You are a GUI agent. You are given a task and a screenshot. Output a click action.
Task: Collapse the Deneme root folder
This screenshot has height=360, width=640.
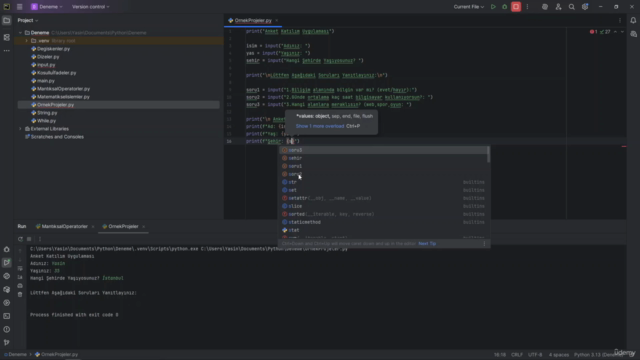click(20, 33)
